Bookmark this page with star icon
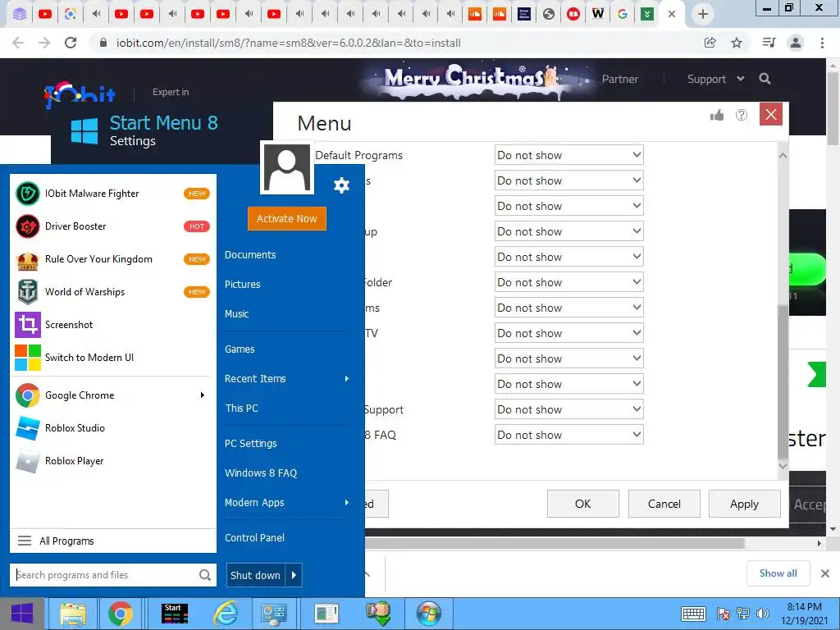The image size is (840, 630). pos(737,43)
